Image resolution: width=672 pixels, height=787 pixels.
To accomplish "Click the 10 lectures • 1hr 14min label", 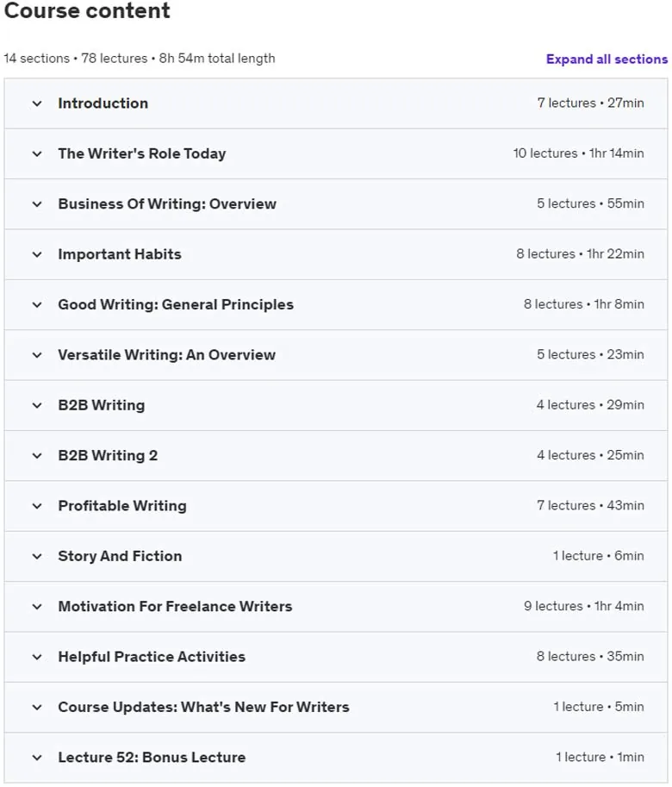I will click(578, 153).
